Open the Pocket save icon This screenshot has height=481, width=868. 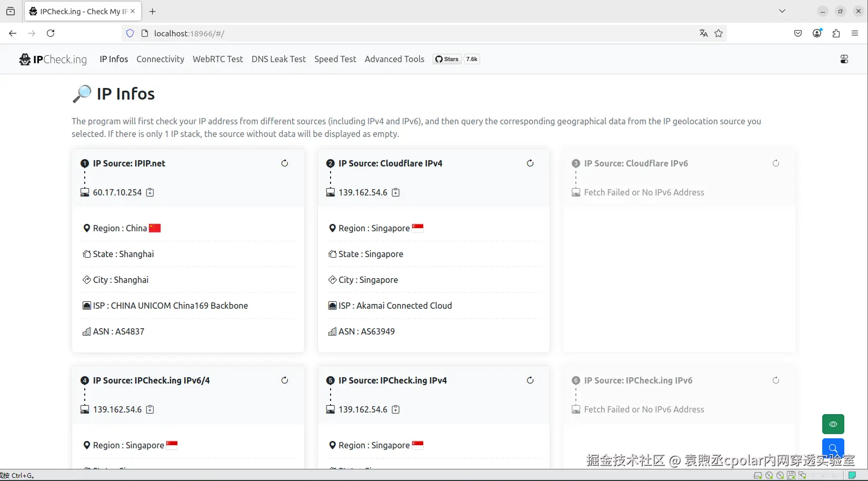point(798,33)
